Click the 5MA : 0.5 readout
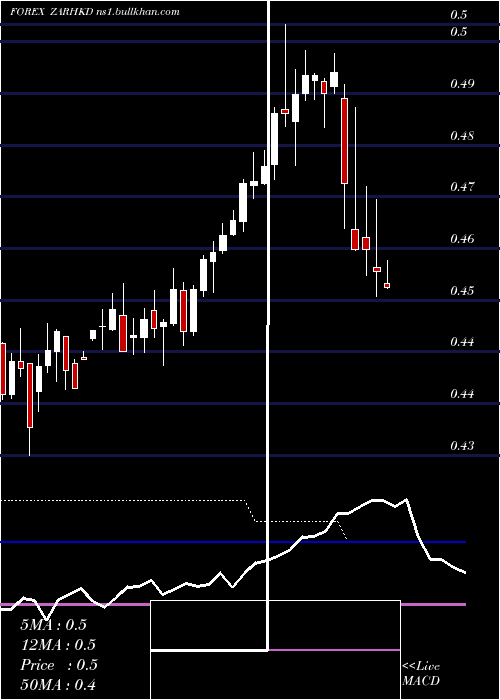 pyautogui.click(x=53, y=625)
